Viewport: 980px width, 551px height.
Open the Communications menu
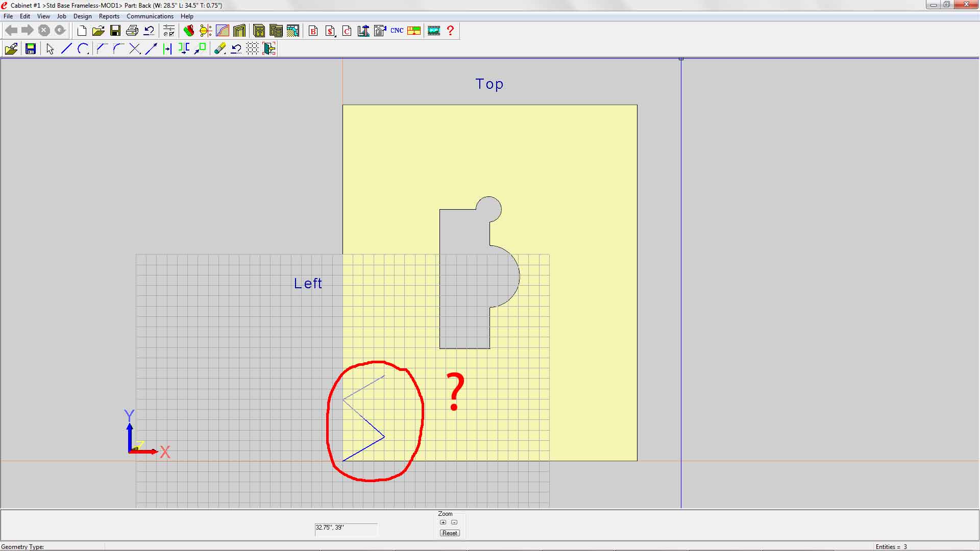pyautogui.click(x=150, y=16)
